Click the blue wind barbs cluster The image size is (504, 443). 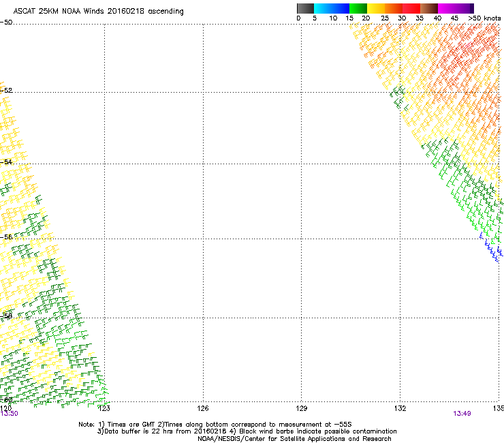[492, 247]
